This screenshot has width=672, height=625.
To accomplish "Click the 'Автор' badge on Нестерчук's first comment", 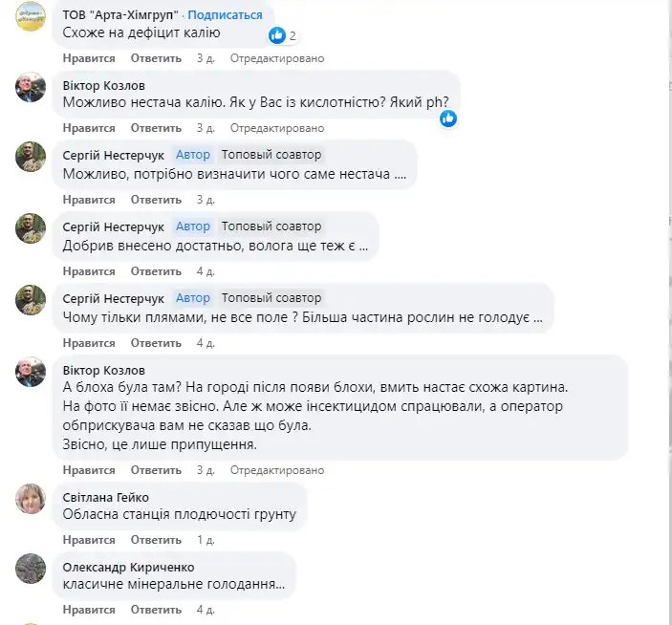I will coord(193,154).
